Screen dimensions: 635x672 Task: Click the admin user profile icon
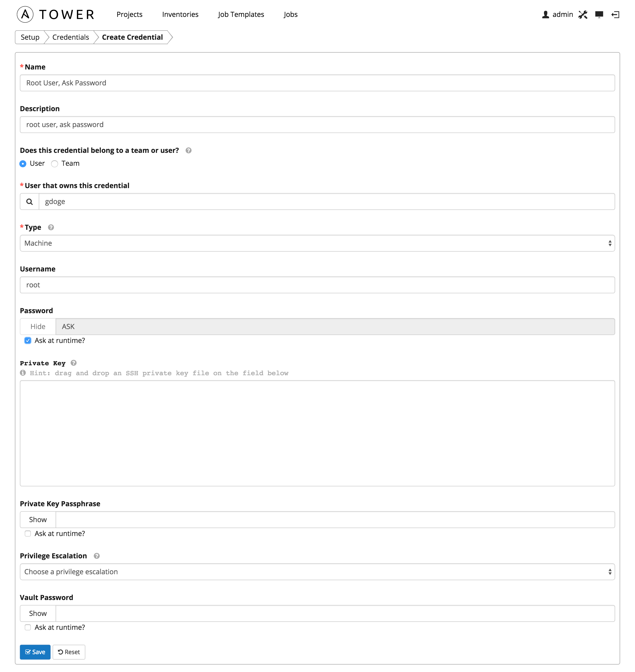click(x=545, y=15)
